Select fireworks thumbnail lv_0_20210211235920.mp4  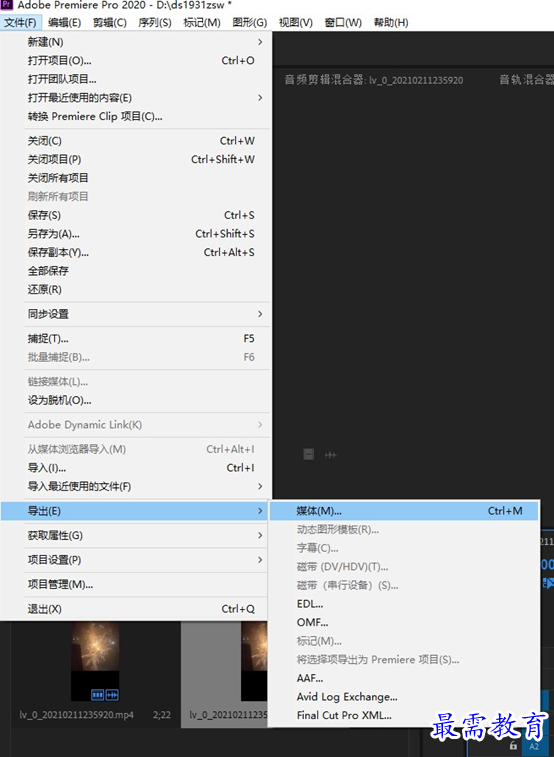[95, 661]
